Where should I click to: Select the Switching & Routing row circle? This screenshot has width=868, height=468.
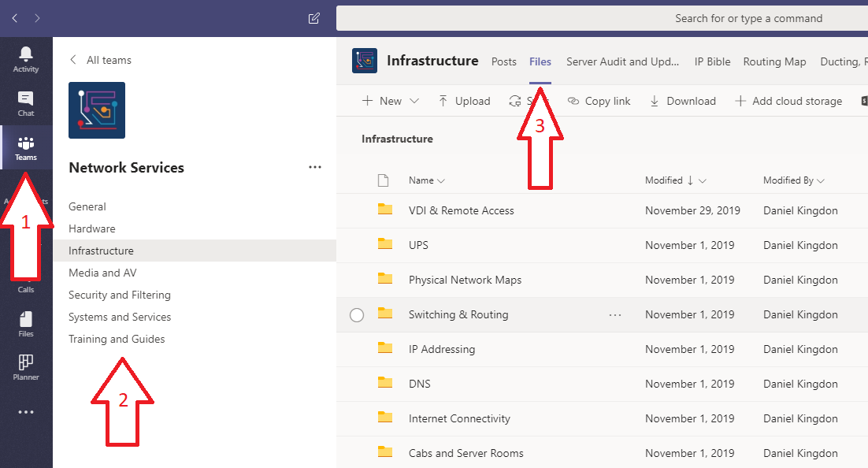pyautogui.click(x=357, y=315)
